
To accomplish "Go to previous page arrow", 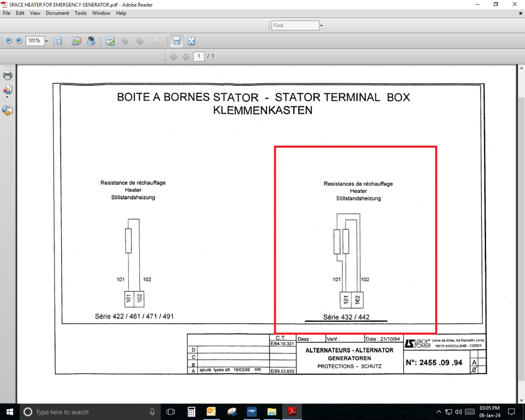I will (173, 56).
